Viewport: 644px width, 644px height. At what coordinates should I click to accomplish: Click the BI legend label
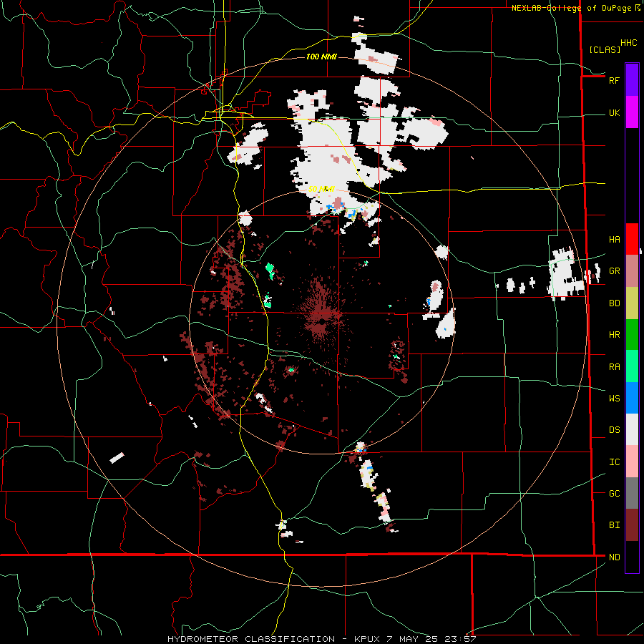614,525
